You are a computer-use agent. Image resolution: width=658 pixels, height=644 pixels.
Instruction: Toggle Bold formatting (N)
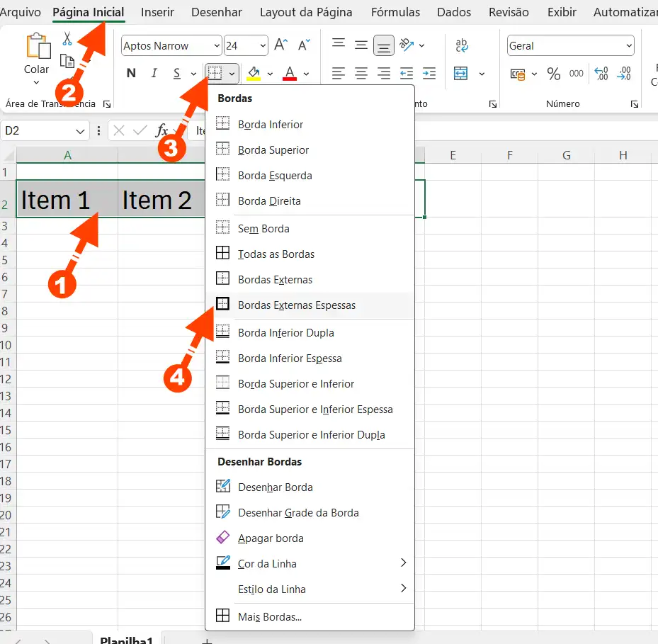click(x=131, y=74)
